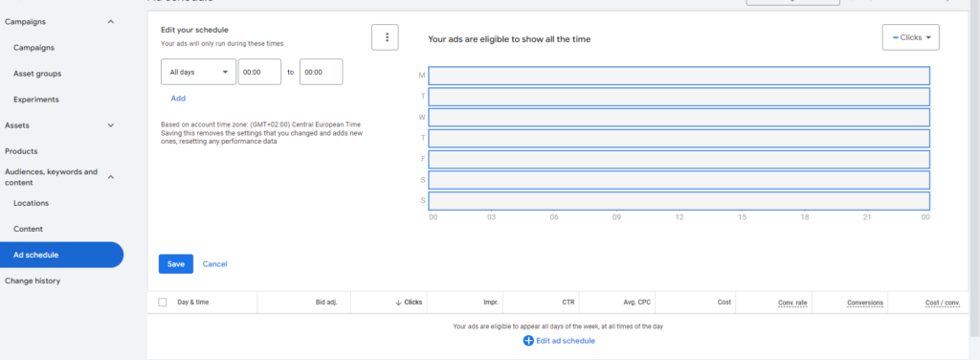This screenshot has height=360, width=980.
Task: Open Asset groups in the sidebar
Action: 37,74
